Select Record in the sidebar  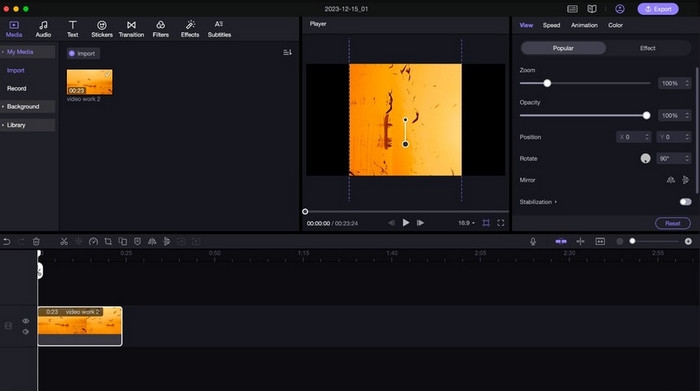(17, 88)
